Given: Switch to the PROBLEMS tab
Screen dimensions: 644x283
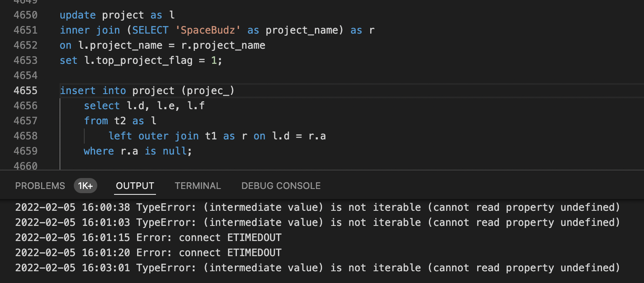Looking at the screenshot, I should coord(40,186).
